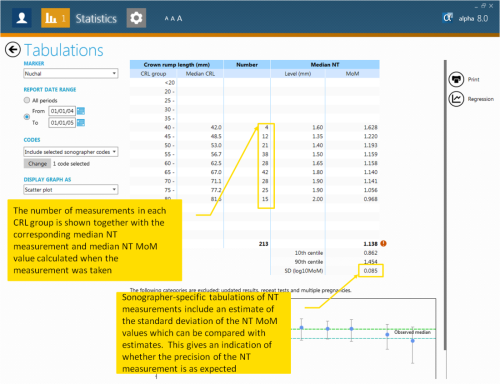Open the user profile icon
This screenshot has width=500, height=384.
tap(22, 18)
